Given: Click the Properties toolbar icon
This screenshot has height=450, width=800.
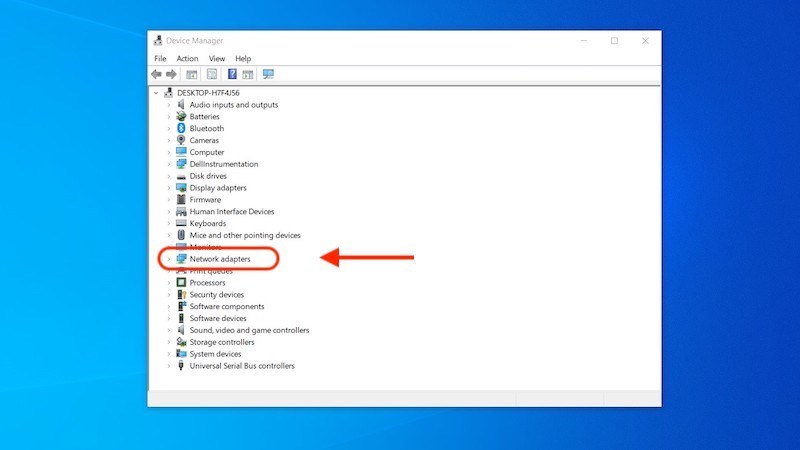Looking at the screenshot, I should coord(212,74).
